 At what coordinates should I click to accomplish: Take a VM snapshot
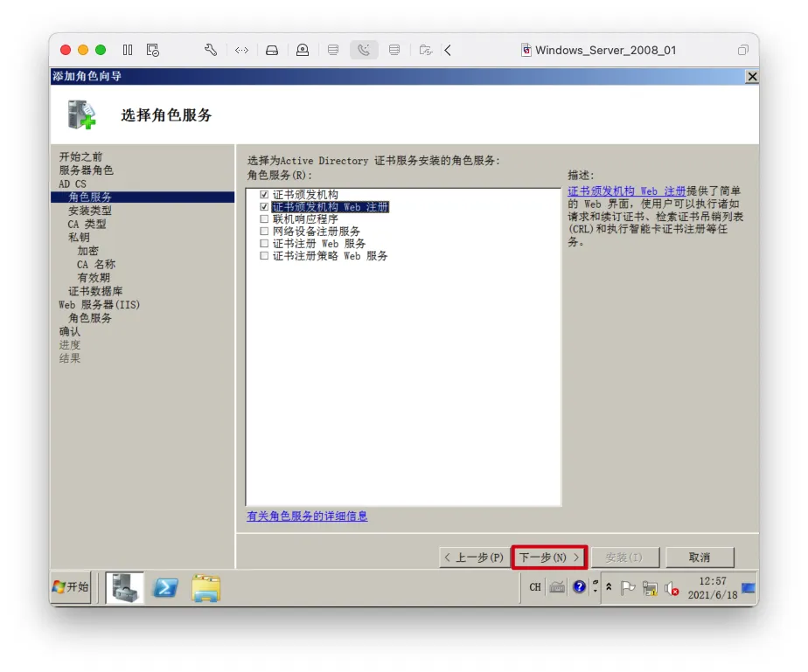coord(153,50)
